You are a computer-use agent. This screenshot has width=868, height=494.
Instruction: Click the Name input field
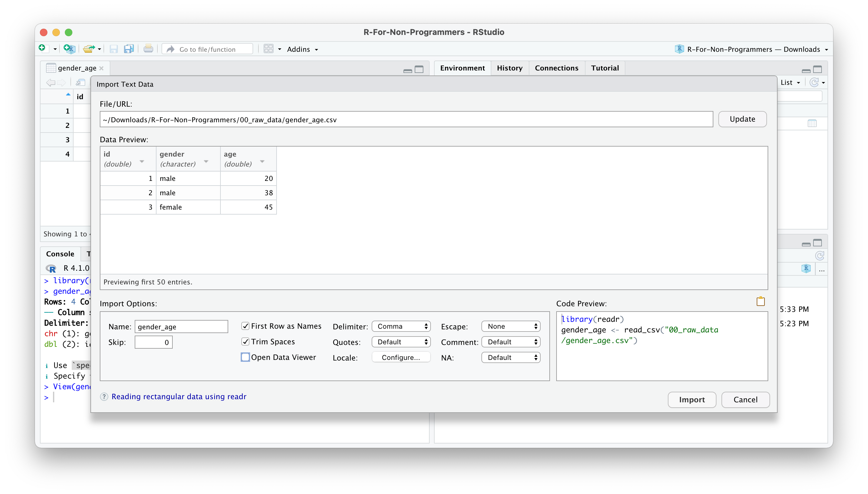pos(181,327)
